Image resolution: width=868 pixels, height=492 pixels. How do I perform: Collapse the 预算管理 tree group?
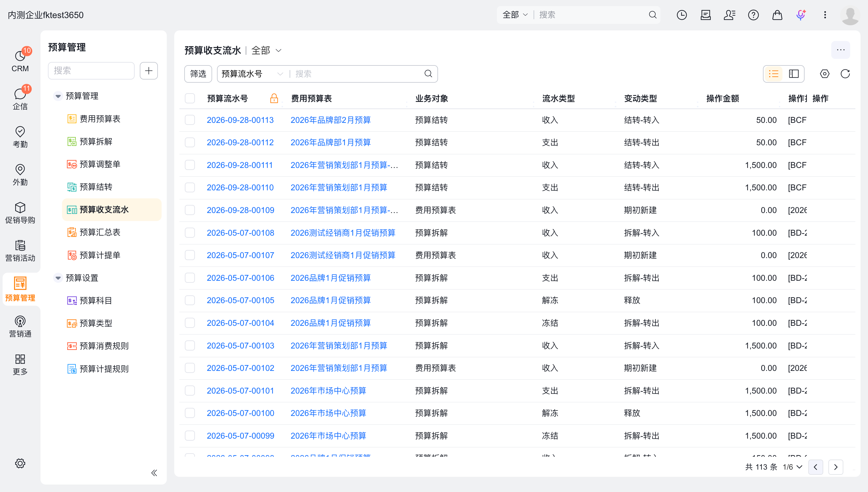[58, 96]
